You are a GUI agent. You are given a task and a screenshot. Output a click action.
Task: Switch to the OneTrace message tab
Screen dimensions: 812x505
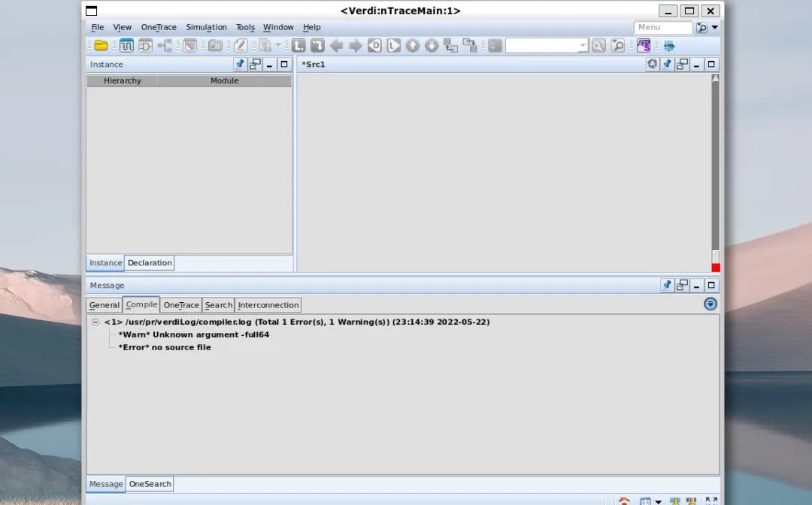[181, 305]
